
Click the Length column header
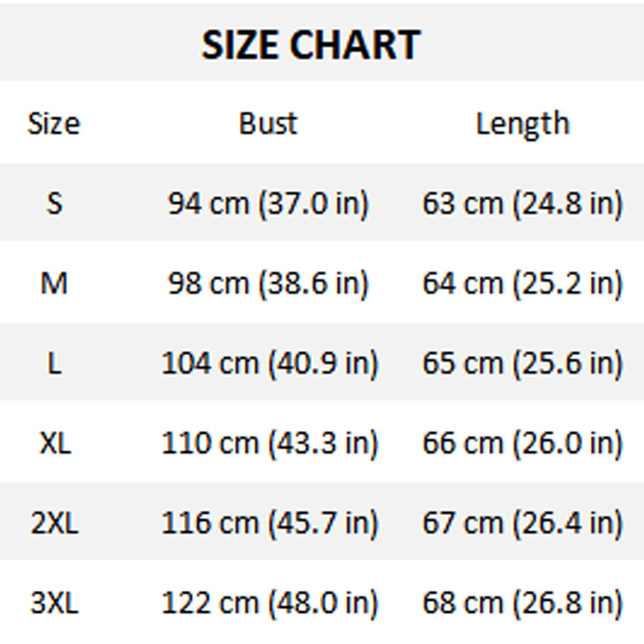pos(522,123)
